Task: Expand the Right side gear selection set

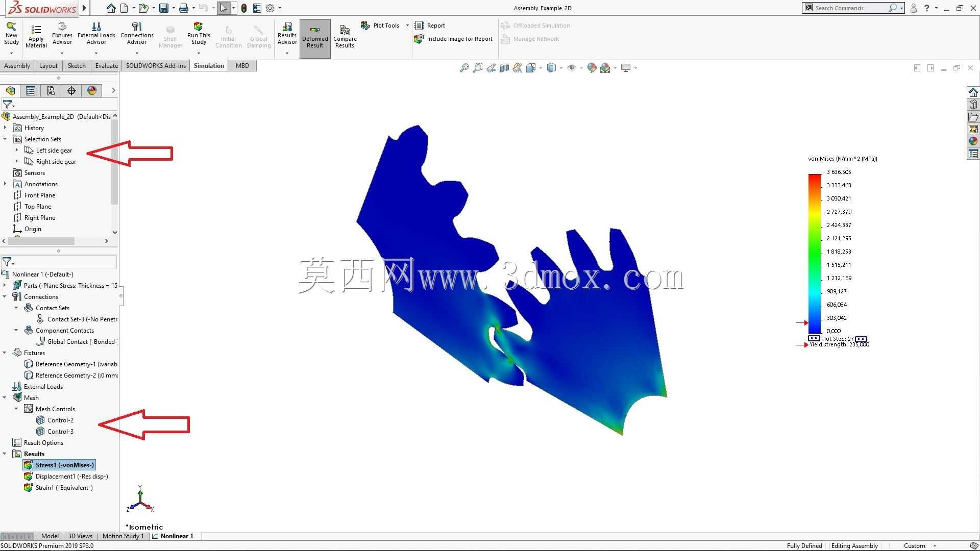Action: [x=17, y=161]
